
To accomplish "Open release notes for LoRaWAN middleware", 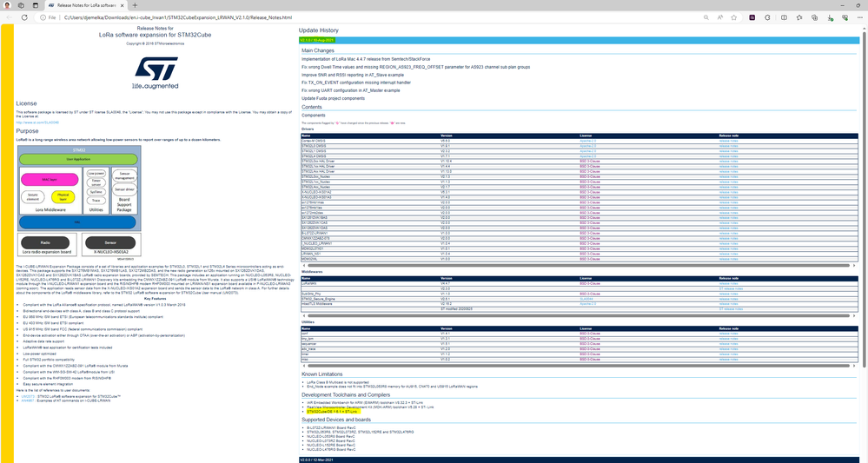I will coord(728,284).
